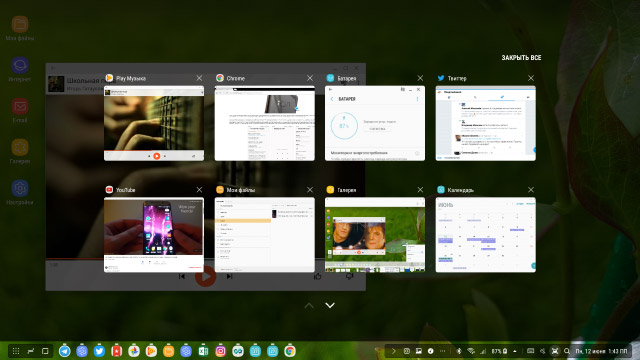640x360 pixels.
Task: Toggle Wi-Fi icon in the system tray
Action: 471,351
